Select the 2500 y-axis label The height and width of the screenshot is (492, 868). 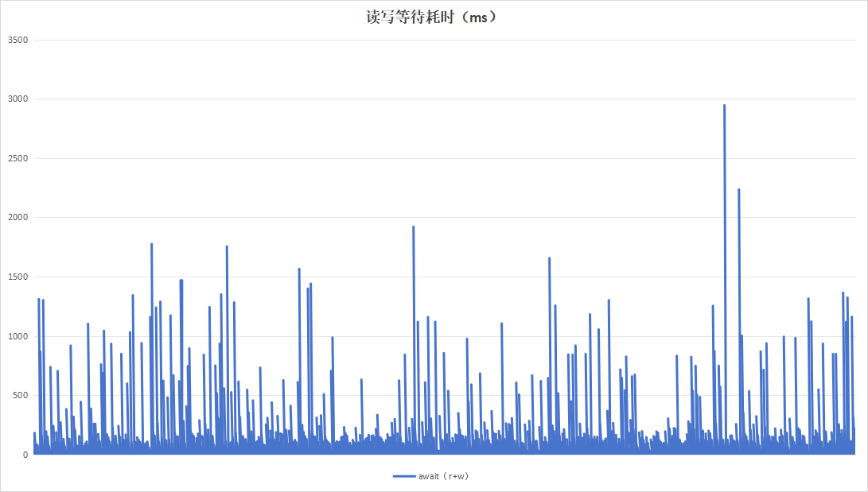18,159
